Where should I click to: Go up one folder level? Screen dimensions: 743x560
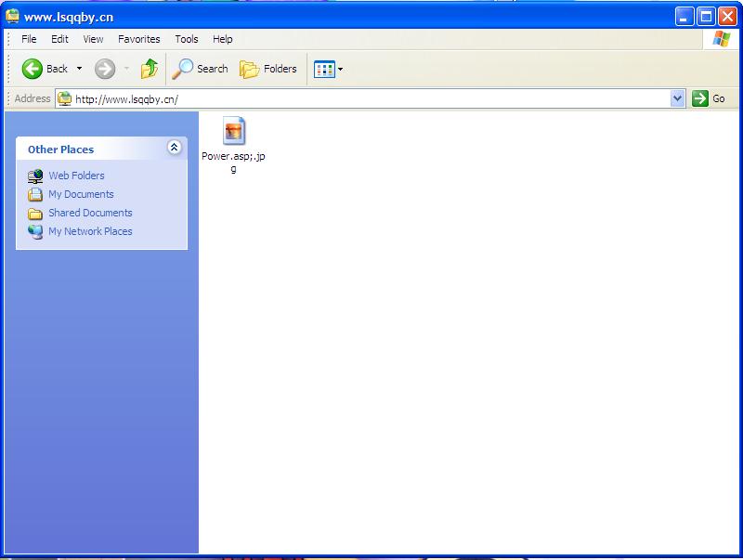(x=150, y=69)
